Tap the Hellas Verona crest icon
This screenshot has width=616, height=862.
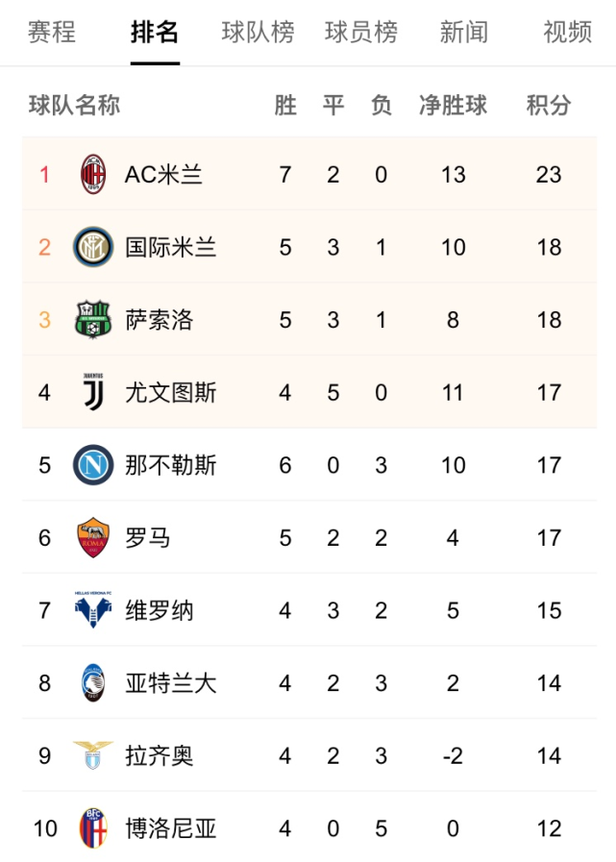click(93, 610)
